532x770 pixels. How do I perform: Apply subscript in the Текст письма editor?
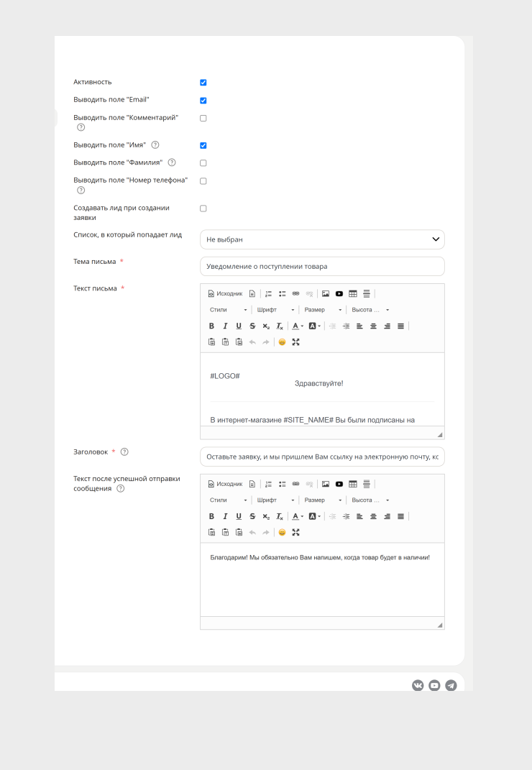pos(266,326)
